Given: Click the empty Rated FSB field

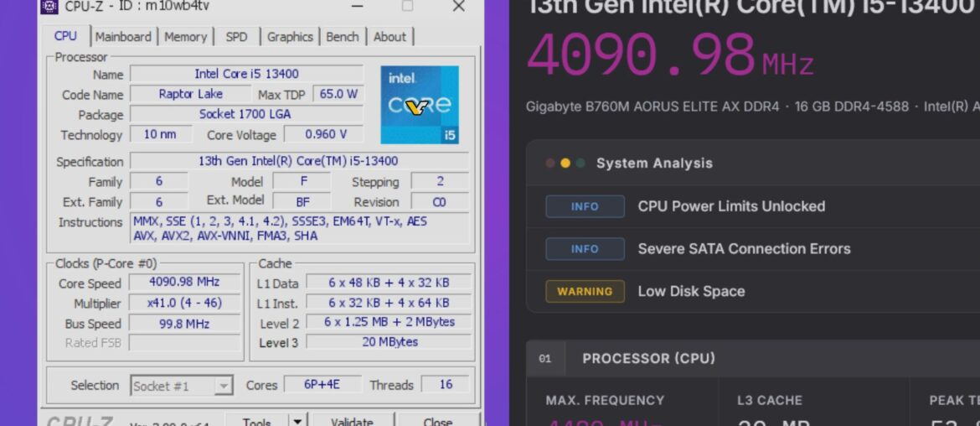Looking at the screenshot, I should (x=184, y=343).
